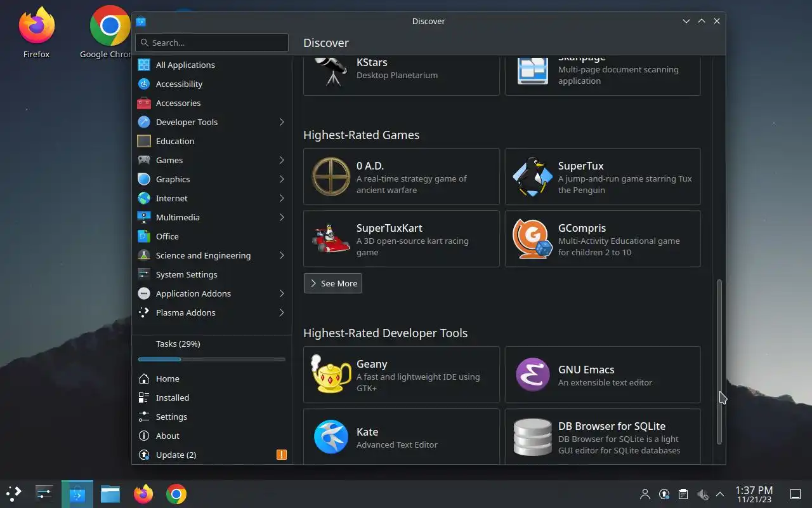Open the taskbar system settings icon
This screenshot has width=812, height=508.
pyautogui.click(x=44, y=493)
